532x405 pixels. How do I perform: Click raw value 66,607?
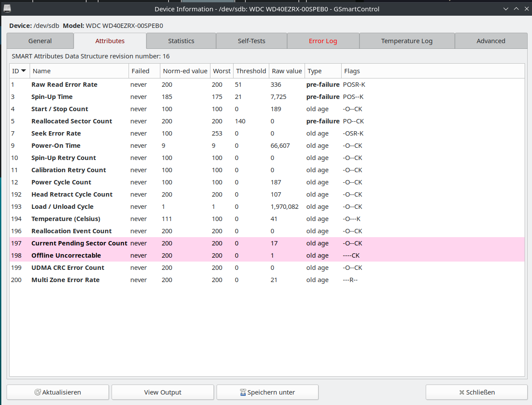pos(280,146)
